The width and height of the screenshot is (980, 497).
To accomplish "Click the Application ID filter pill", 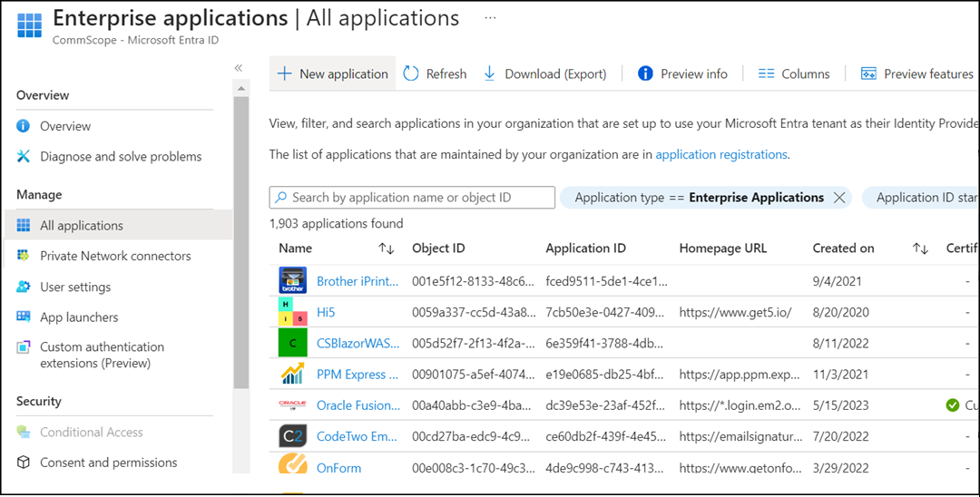I will 921,198.
